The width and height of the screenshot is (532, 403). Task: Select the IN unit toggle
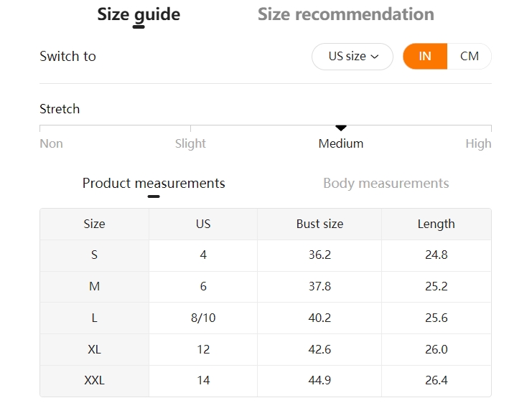coord(425,56)
